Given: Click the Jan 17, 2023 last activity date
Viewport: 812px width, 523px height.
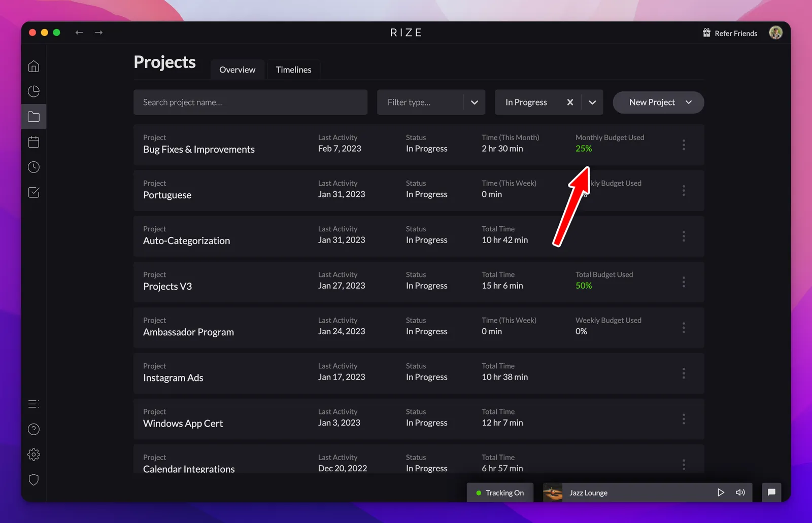Looking at the screenshot, I should pyautogui.click(x=342, y=377).
